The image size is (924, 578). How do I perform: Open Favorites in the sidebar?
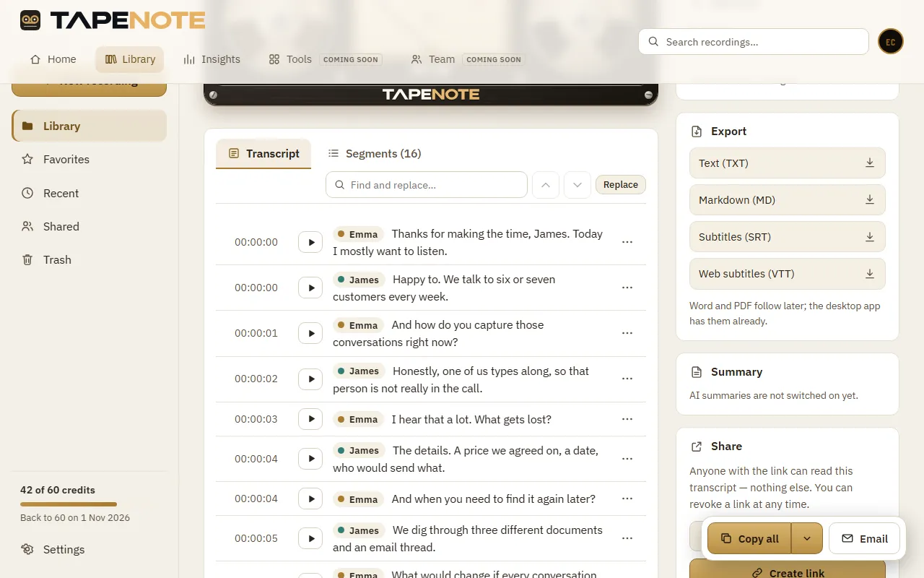coord(90,159)
